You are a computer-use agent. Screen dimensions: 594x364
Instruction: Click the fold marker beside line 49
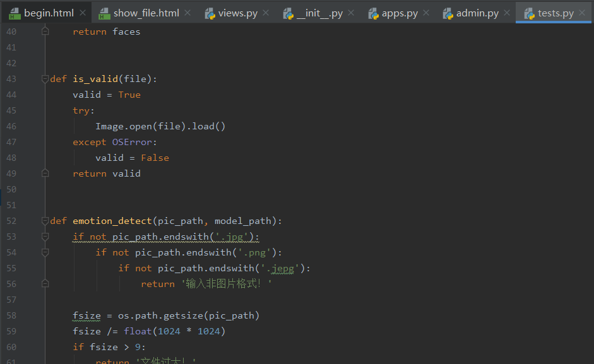coord(44,173)
